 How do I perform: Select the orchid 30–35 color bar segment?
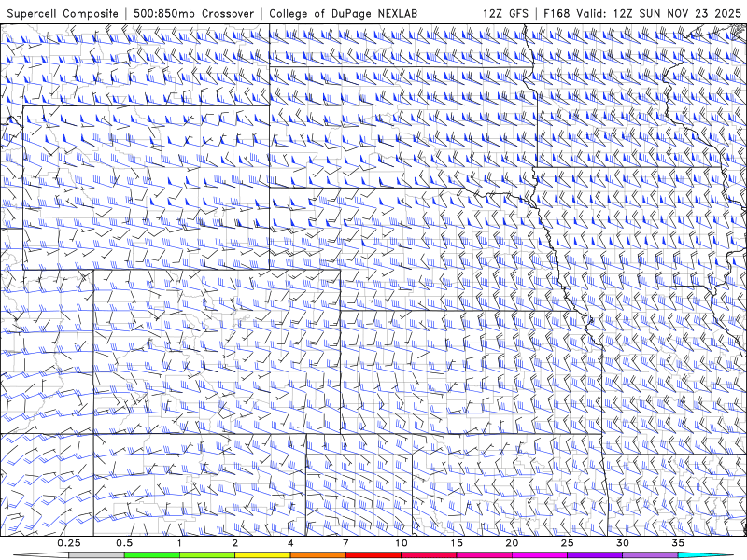pos(650,555)
